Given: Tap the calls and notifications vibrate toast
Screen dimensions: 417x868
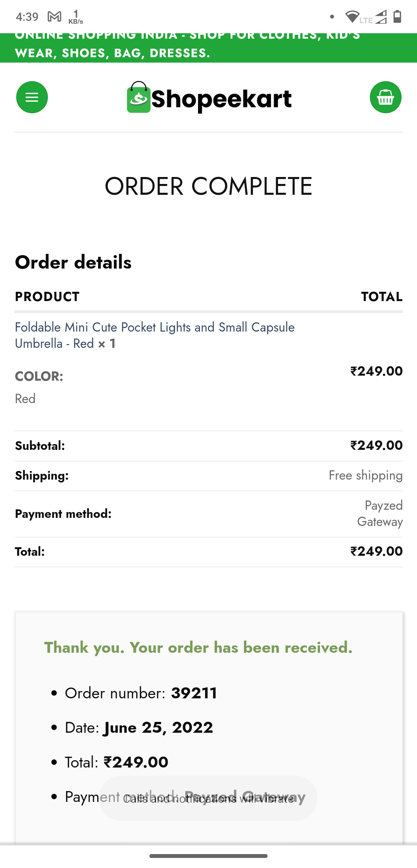Looking at the screenshot, I should [208, 798].
